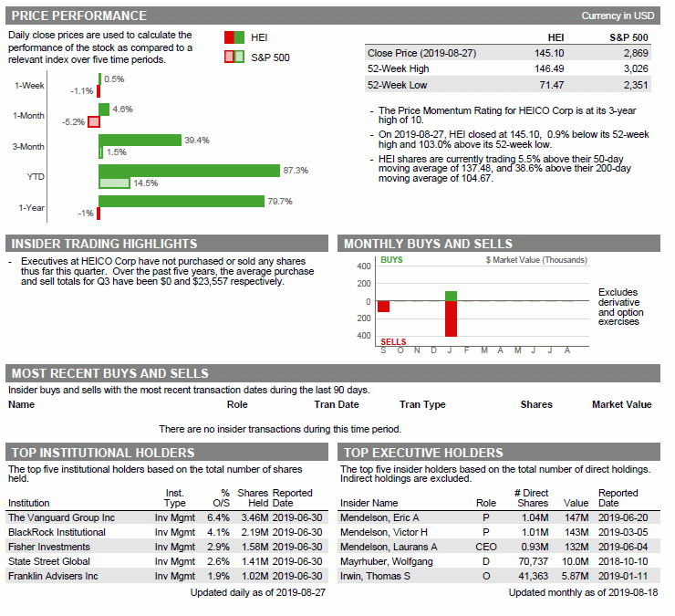This screenshot has height=616, width=675.
Task: Select the Mayrhuber, Wolfgang row name
Action: [x=386, y=562]
